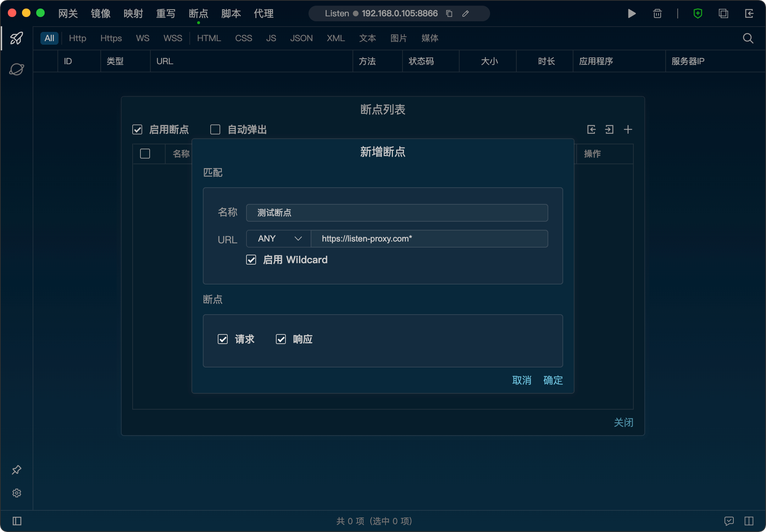
Task: Click the 确定 button
Action: tap(553, 380)
